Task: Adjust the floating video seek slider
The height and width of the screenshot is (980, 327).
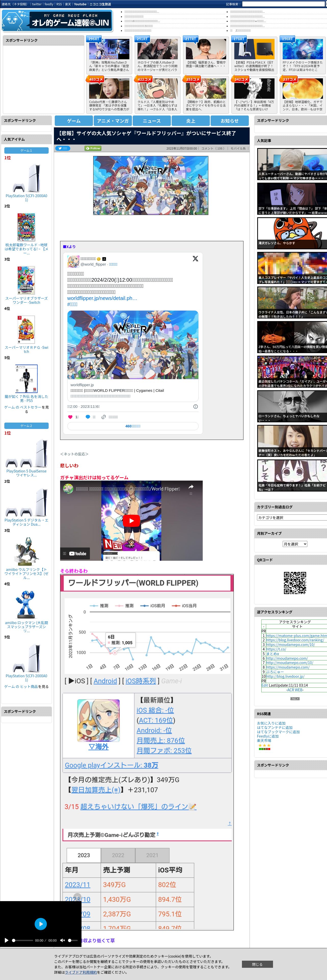Action: pos(22,940)
